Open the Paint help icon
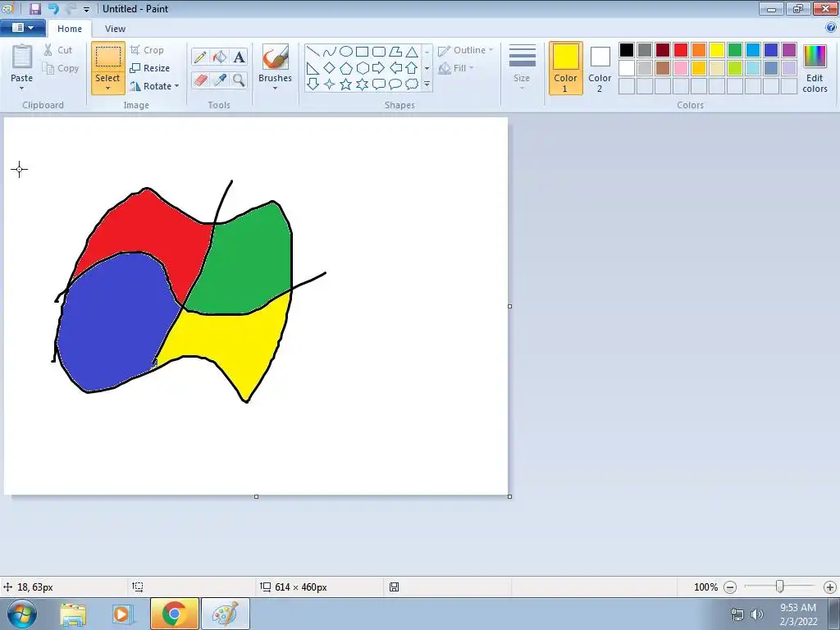 pyautogui.click(x=832, y=27)
